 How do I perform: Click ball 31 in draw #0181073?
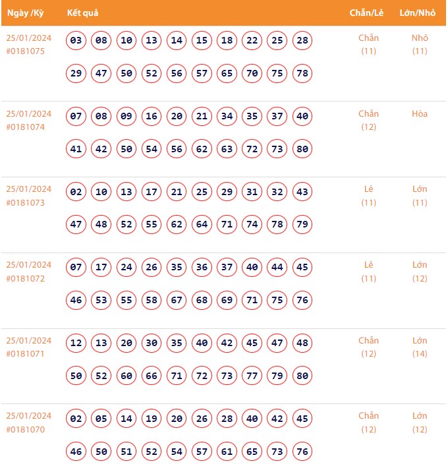point(252,193)
